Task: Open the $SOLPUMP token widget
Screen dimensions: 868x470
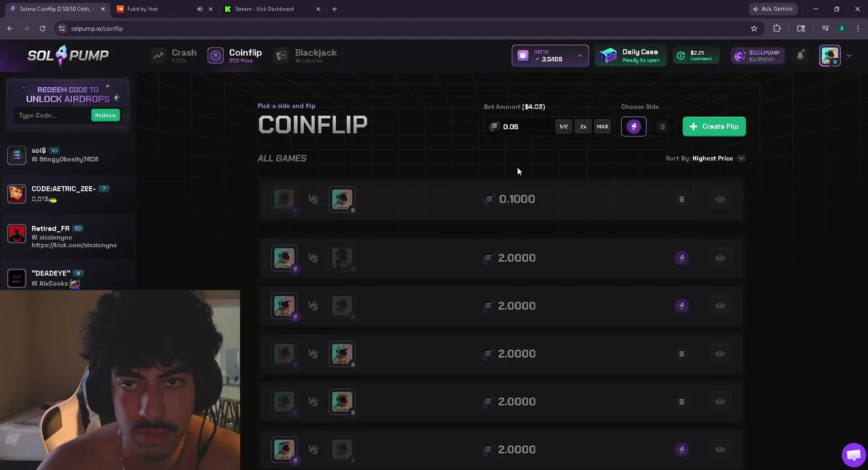Action: click(756, 55)
